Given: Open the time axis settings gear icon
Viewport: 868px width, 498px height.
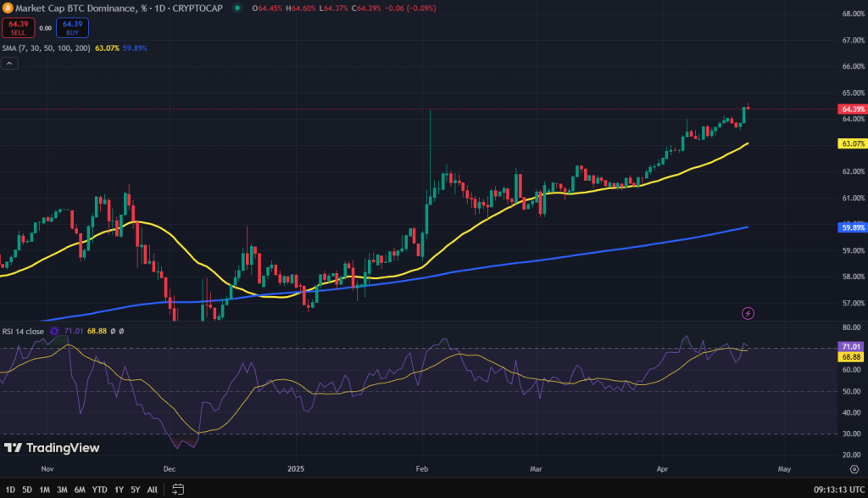Looking at the screenshot, I should coord(854,469).
